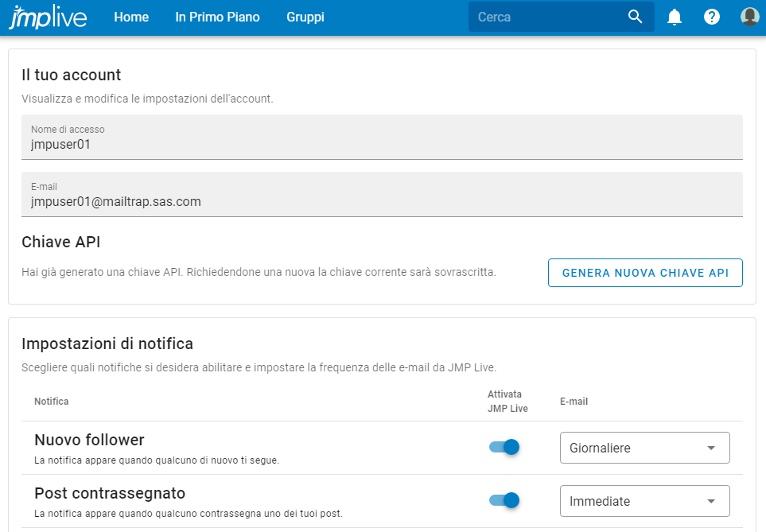Click the help question mark icon
Viewport: 766px width, 532px height.
(x=711, y=16)
